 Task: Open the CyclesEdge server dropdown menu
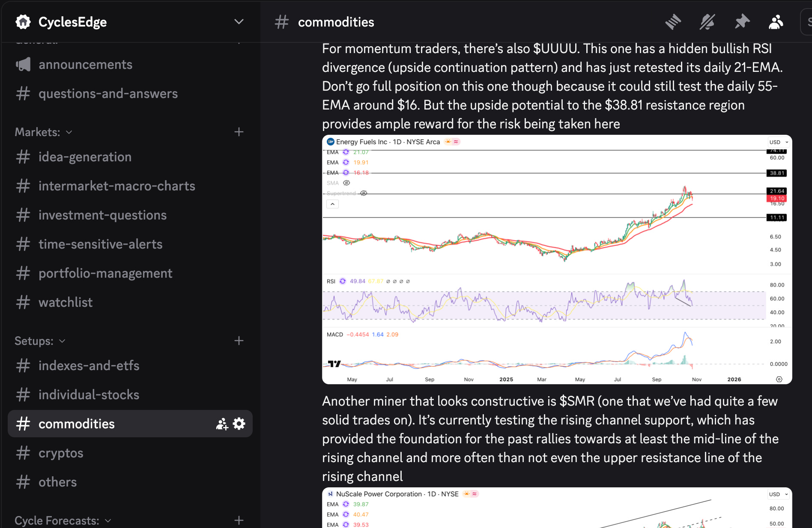point(239,22)
